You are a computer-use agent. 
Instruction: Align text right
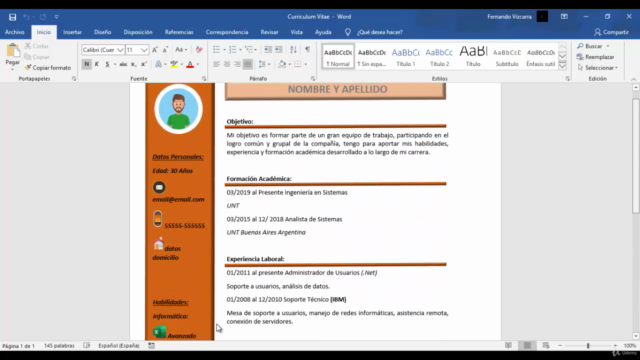tap(237, 64)
